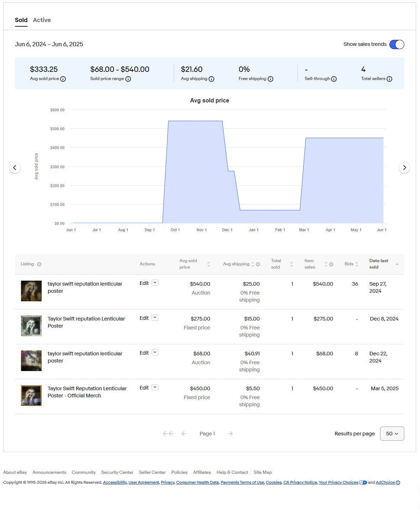
Task: Jump to first page double-arrow
Action: (168, 434)
